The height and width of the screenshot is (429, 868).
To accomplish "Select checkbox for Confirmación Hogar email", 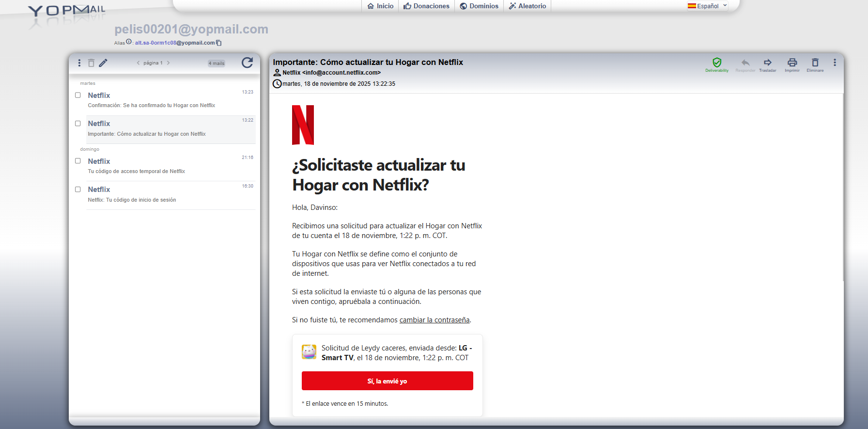I will click(78, 95).
